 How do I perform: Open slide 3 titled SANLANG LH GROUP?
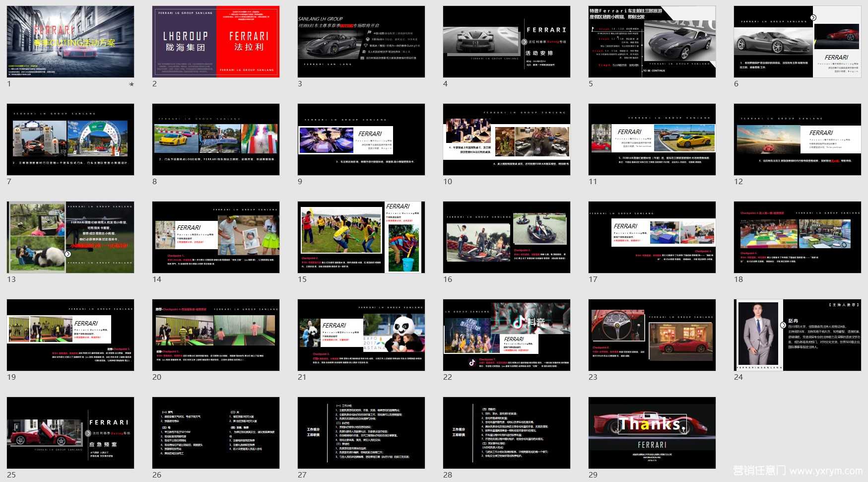click(361, 42)
